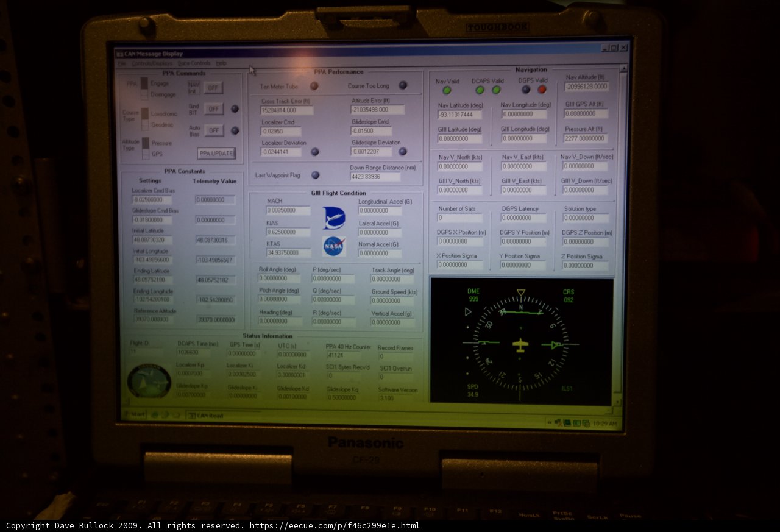The height and width of the screenshot is (532, 780).
Task: Toggle the Altitude Type Pressure/GPS switch
Action: (145, 148)
